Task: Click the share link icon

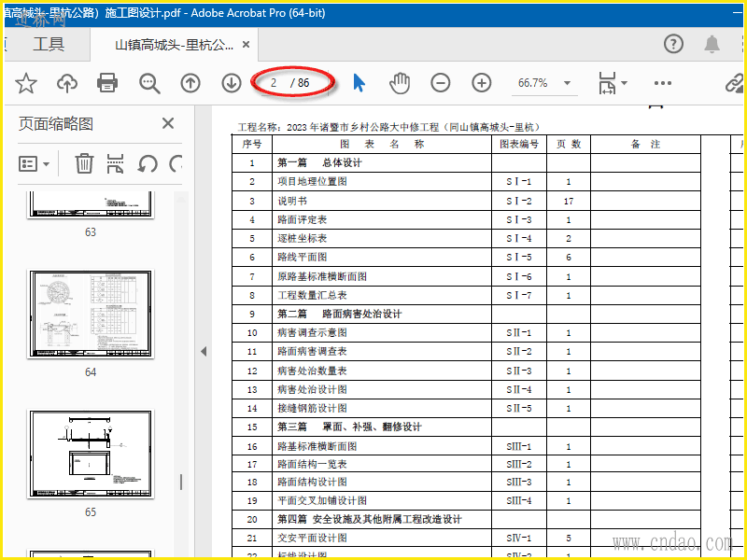Action: 735,83
